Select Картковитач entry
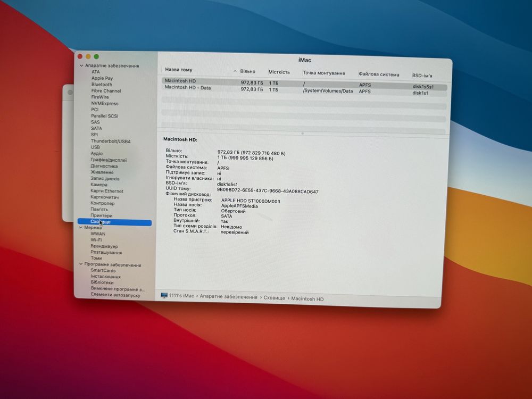The width and height of the screenshot is (532, 399). click(x=104, y=197)
